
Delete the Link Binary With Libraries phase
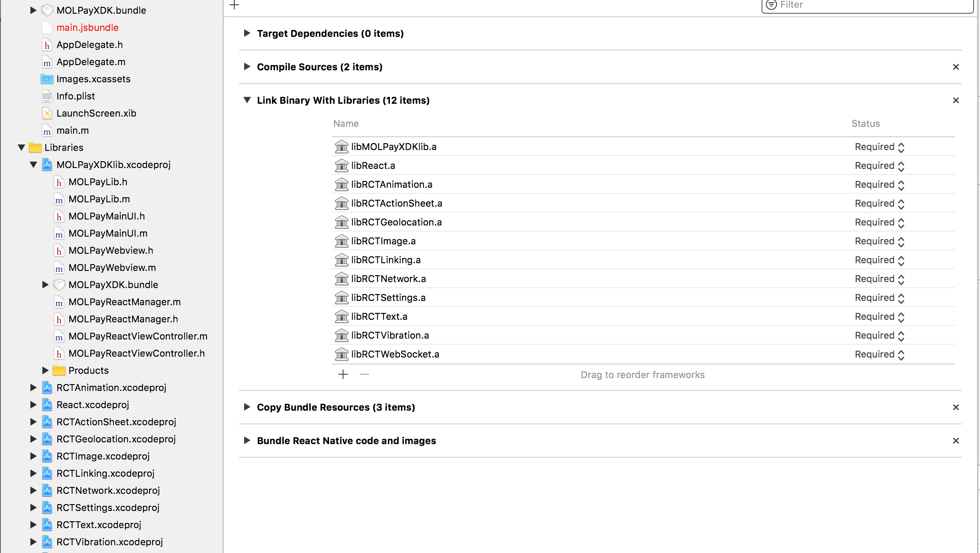point(956,100)
